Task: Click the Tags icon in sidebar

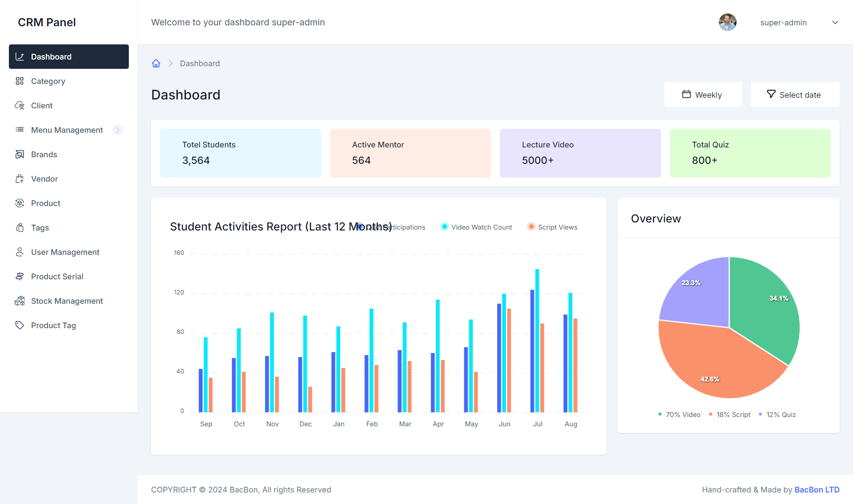Action: point(20,227)
